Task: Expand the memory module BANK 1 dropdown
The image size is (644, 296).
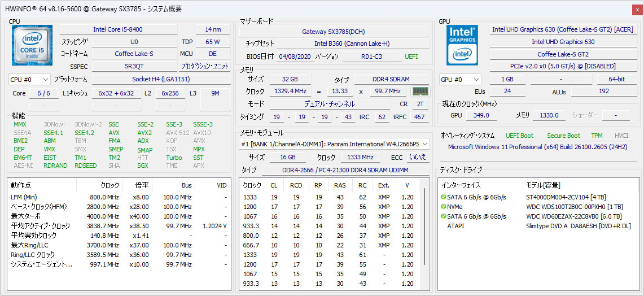Action: pyautogui.click(x=334, y=144)
